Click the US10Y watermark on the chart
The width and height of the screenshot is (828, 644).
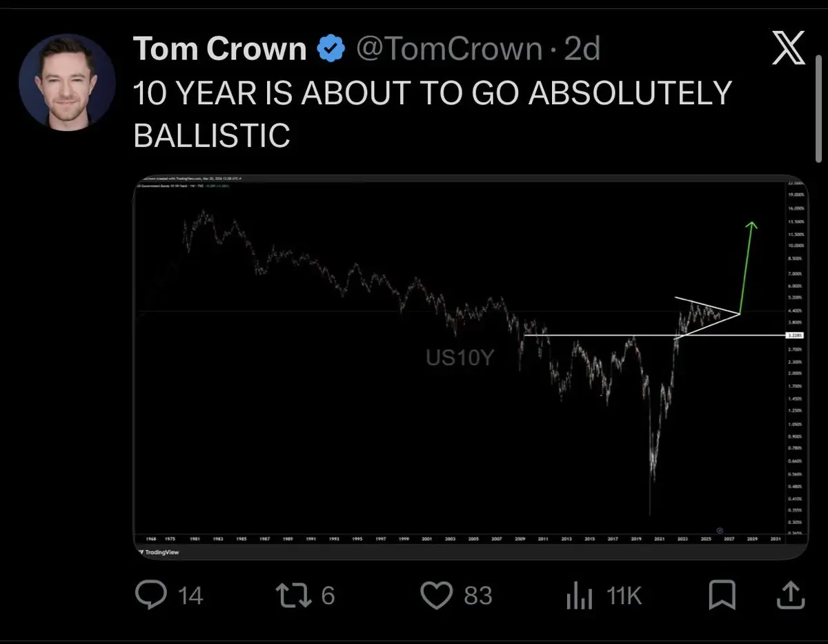tap(460, 358)
